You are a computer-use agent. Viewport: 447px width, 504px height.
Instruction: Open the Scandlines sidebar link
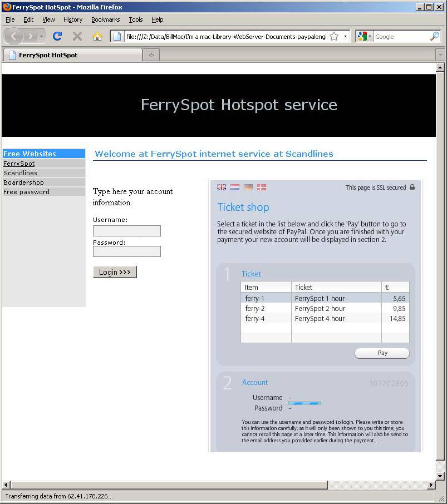coord(20,173)
